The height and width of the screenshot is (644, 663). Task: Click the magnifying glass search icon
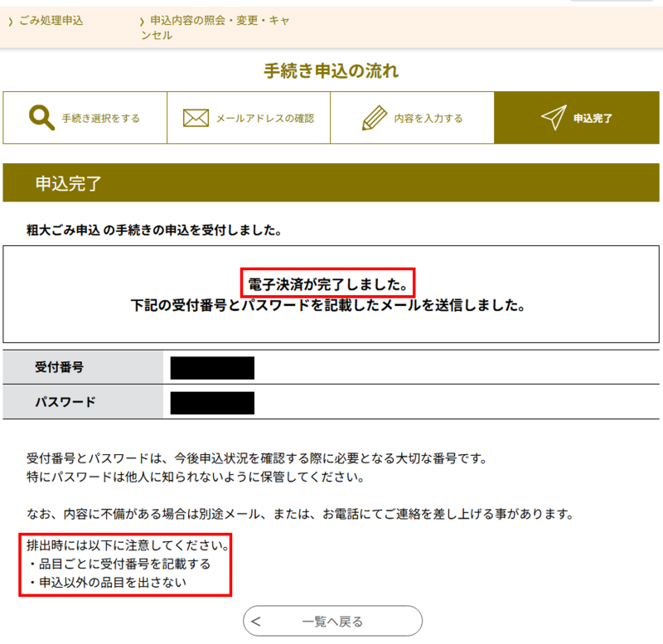tap(41, 117)
